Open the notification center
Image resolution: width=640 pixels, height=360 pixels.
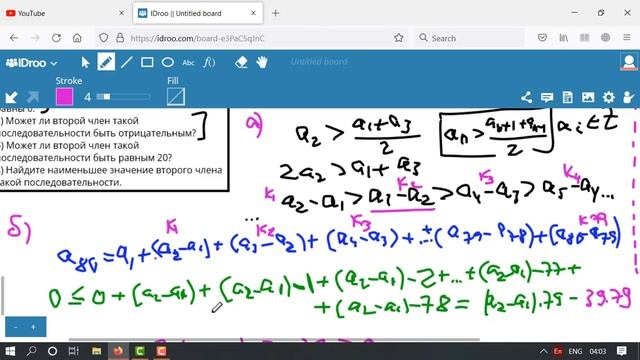click(622, 351)
